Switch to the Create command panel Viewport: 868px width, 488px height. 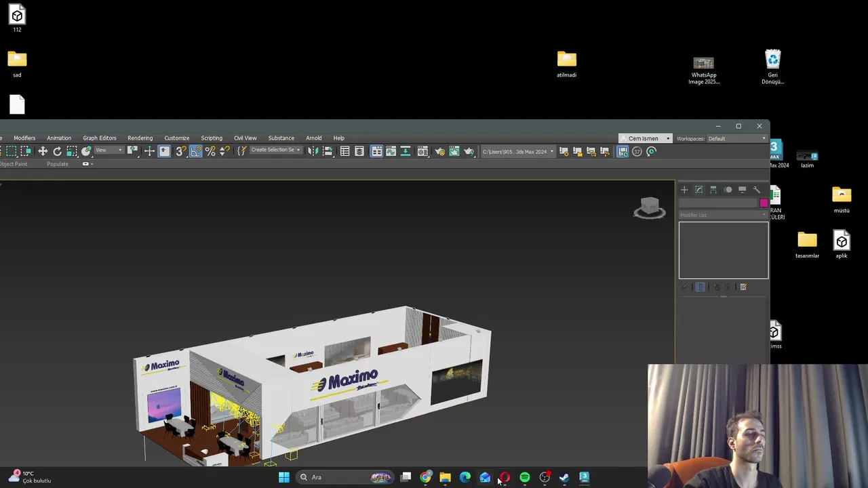click(x=684, y=190)
